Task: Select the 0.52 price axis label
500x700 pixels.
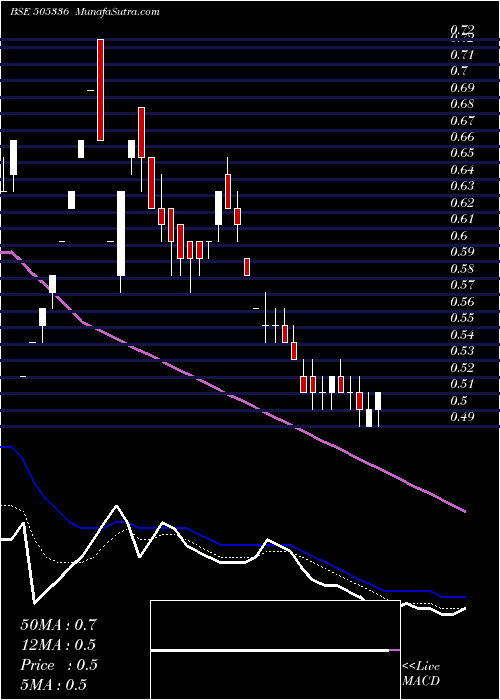Action: tap(462, 368)
